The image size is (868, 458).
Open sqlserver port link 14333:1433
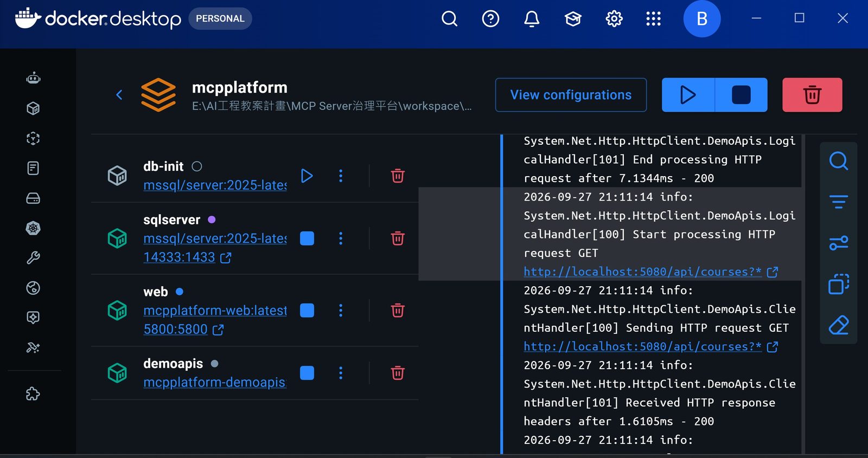[x=187, y=257]
